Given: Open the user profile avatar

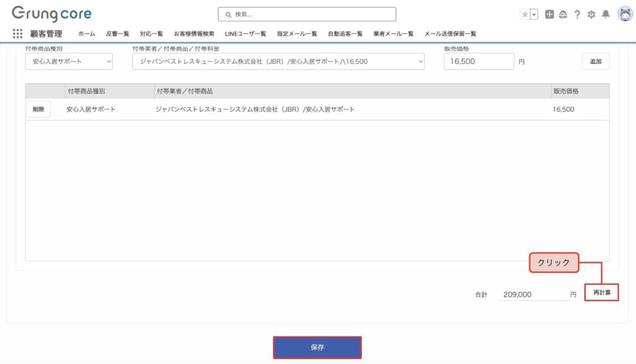Looking at the screenshot, I should coord(624,14).
